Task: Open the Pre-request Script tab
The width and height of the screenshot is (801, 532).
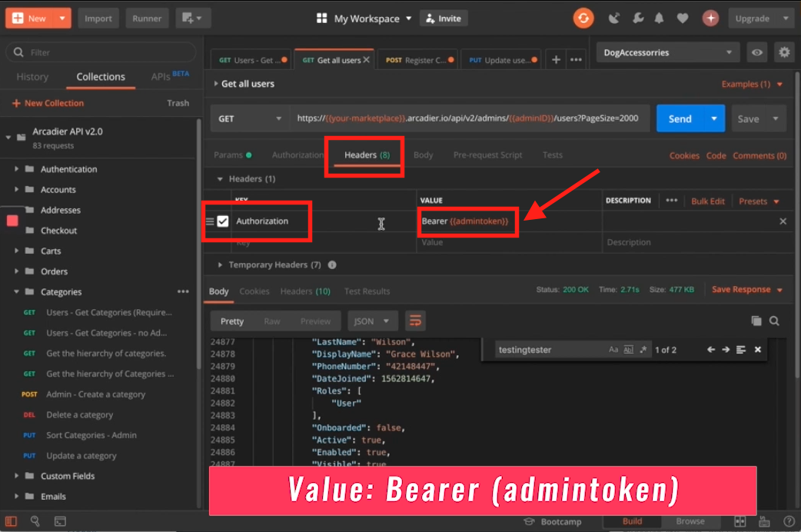Action: 487,155
